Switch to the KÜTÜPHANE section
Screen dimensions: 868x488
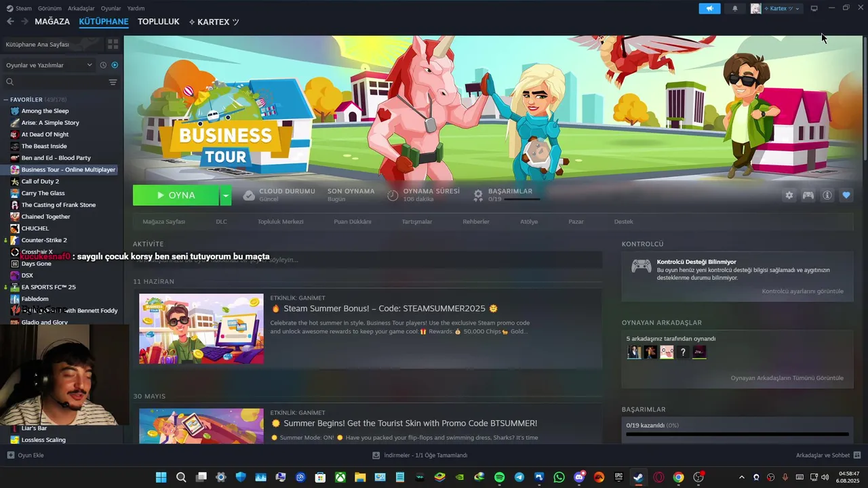[x=104, y=22]
